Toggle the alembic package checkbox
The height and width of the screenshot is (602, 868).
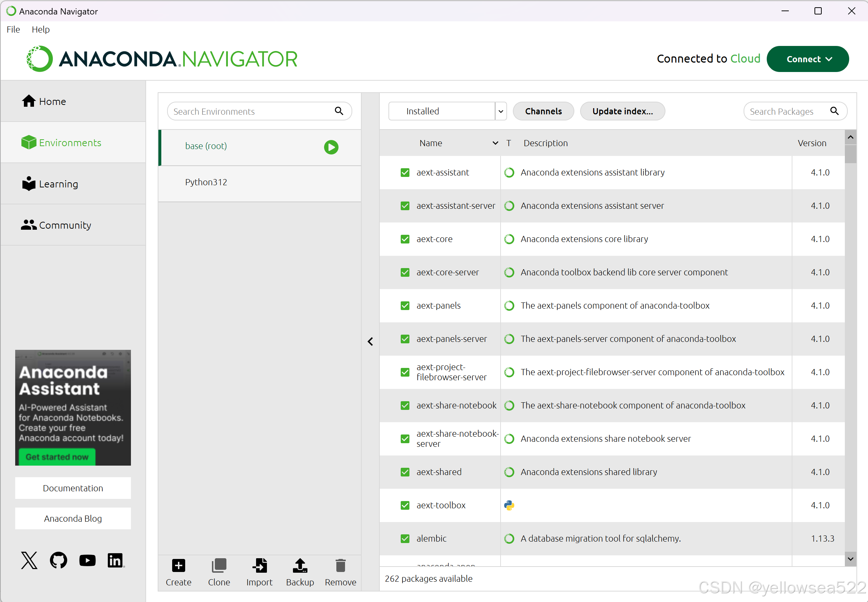coord(405,538)
